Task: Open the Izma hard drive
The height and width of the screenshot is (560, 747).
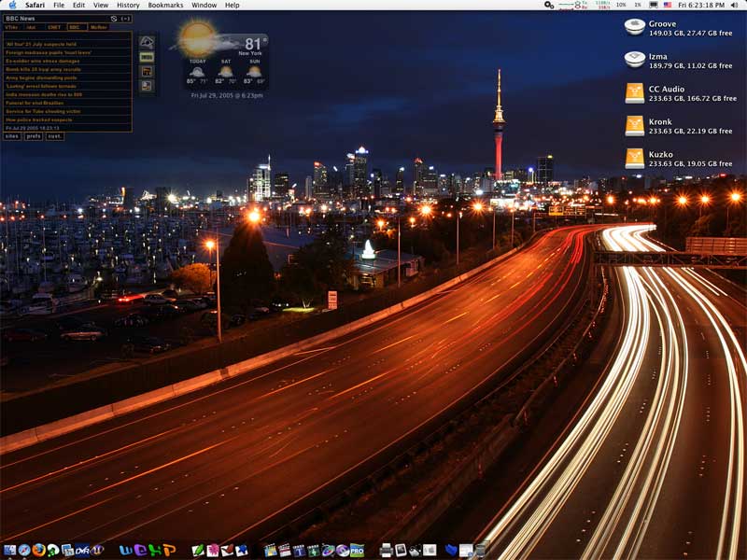Action: [x=635, y=61]
